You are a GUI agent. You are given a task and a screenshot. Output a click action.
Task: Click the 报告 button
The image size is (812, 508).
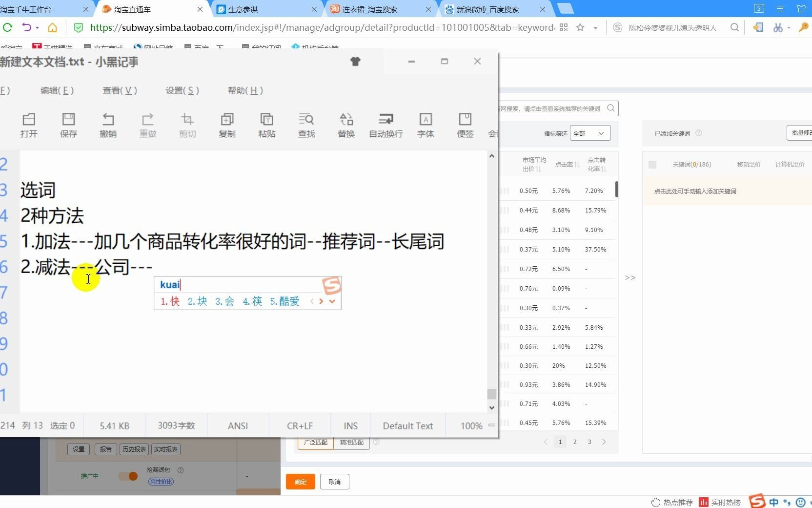pos(105,449)
